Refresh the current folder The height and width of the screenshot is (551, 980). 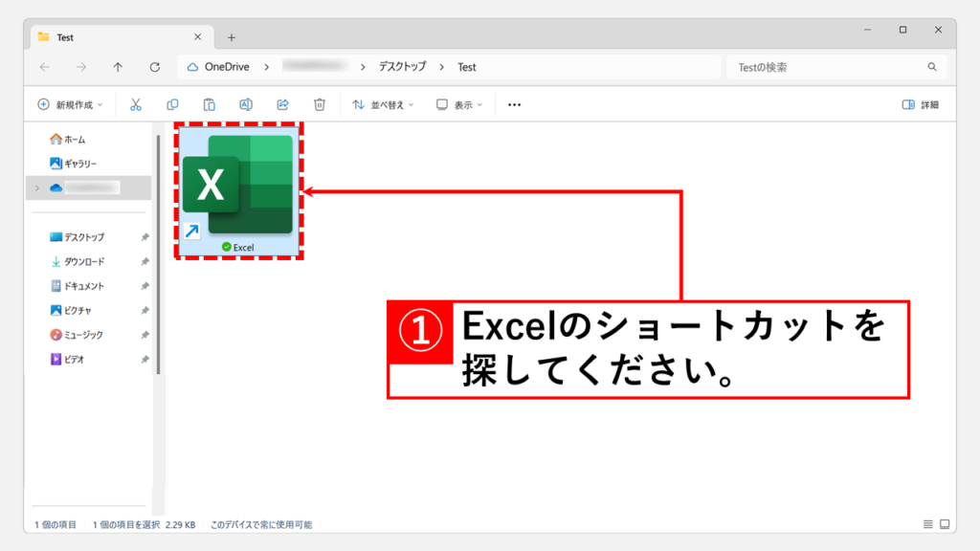(155, 67)
